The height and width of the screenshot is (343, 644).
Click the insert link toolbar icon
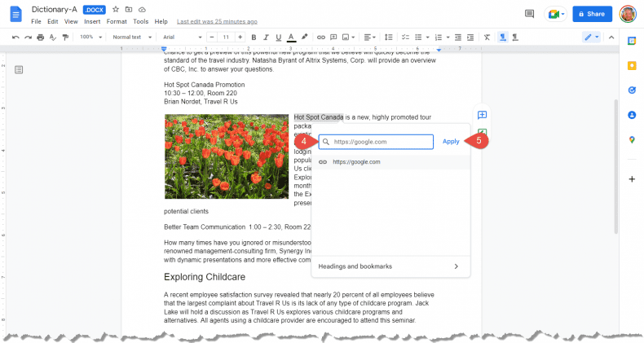[321, 37]
